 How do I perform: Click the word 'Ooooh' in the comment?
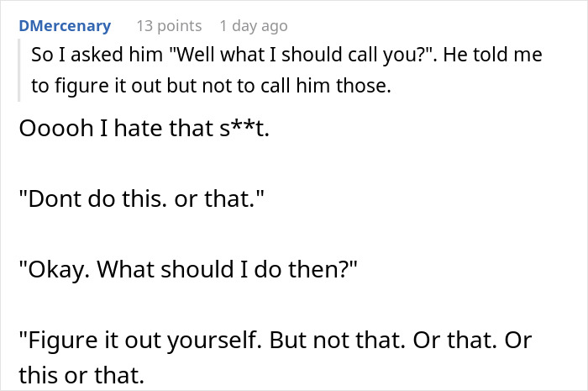coord(56,128)
